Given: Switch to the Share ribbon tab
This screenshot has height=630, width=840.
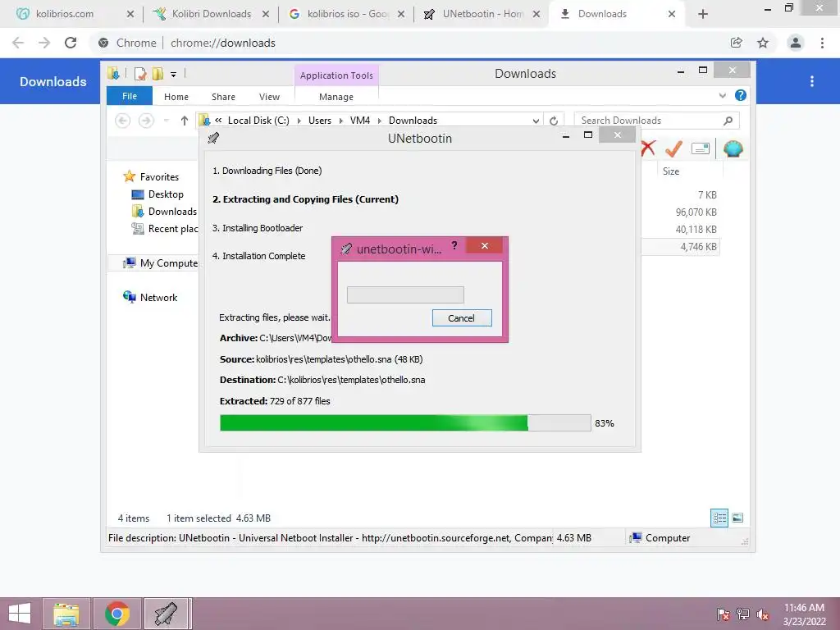Looking at the screenshot, I should click(223, 97).
